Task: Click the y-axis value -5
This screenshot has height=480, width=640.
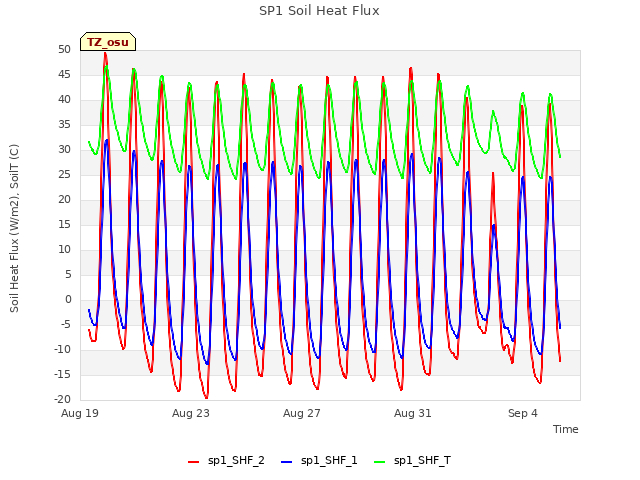Action: 66,324
